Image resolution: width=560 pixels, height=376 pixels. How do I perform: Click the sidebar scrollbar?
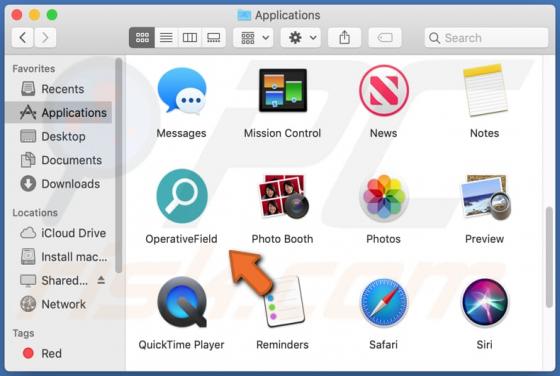click(119, 166)
